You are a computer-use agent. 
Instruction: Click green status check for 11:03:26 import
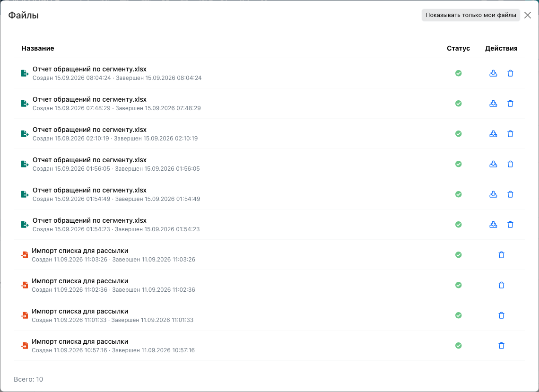[459, 255]
